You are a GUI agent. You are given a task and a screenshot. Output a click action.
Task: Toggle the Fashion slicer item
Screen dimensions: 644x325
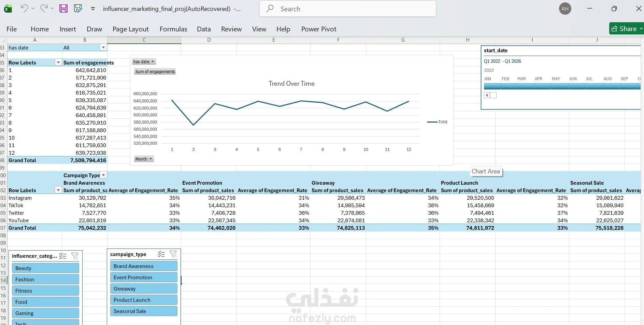45,280
